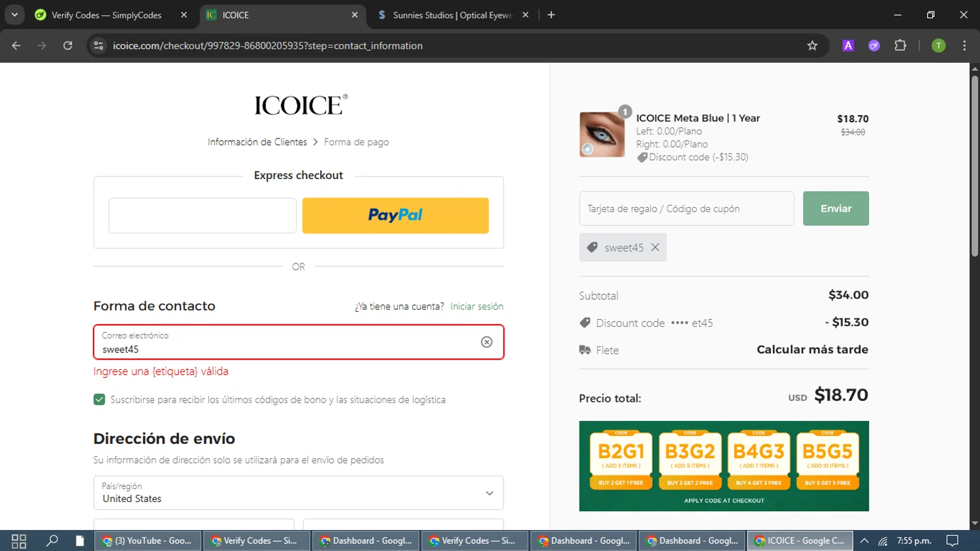Clear the email field with X icon

(x=487, y=342)
